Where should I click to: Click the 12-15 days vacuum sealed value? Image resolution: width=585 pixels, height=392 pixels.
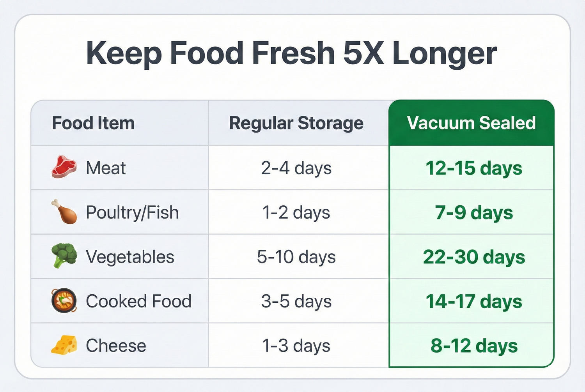pos(473,168)
